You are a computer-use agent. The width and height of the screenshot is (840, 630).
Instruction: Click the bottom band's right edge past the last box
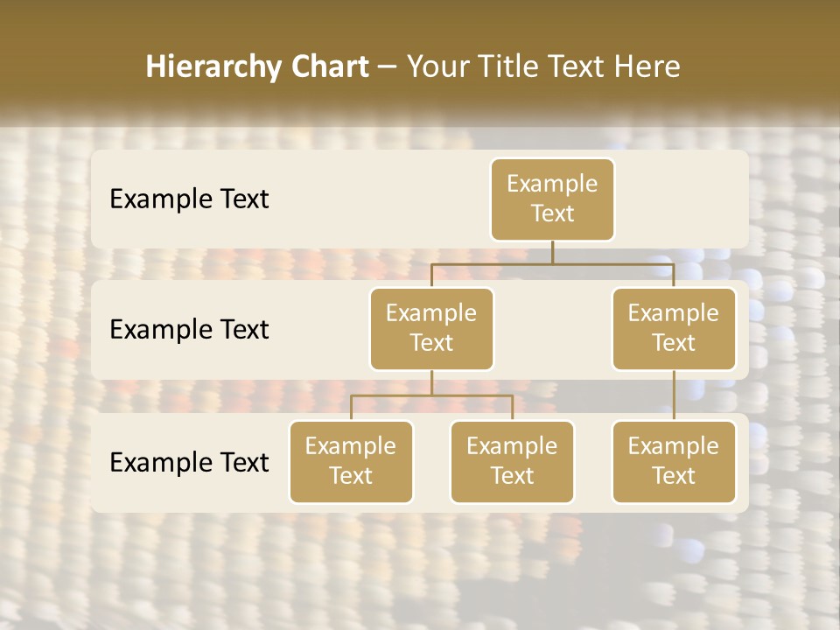click(x=743, y=462)
